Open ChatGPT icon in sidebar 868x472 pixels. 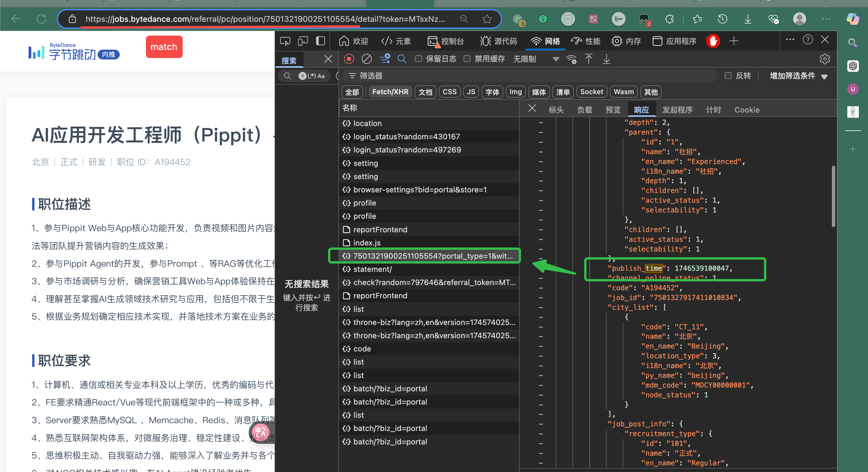pyautogui.click(x=853, y=66)
